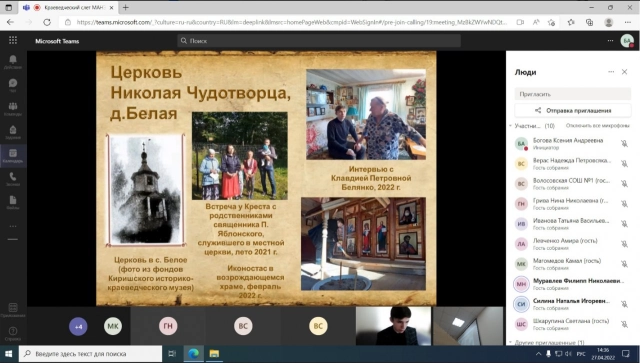Toggle microphone for Шкарупина Светлана
Image resolution: width=640 pixels, height=363 pixels.
click(624, 324)
